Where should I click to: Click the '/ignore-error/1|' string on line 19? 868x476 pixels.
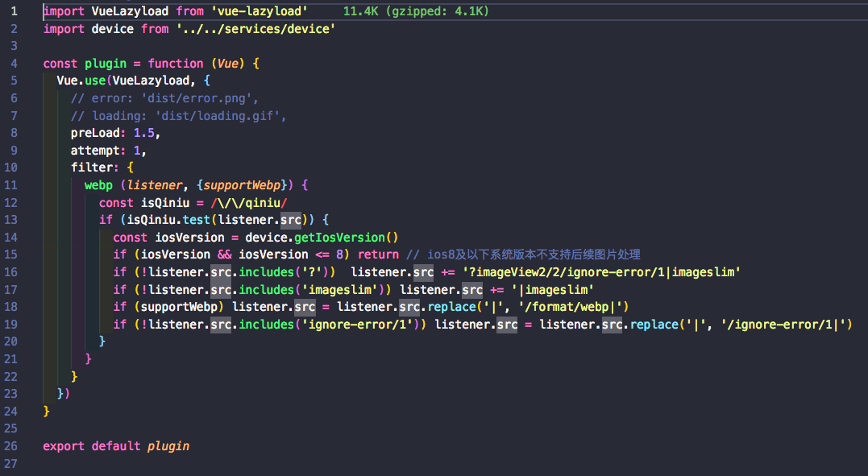coord(783,324)
